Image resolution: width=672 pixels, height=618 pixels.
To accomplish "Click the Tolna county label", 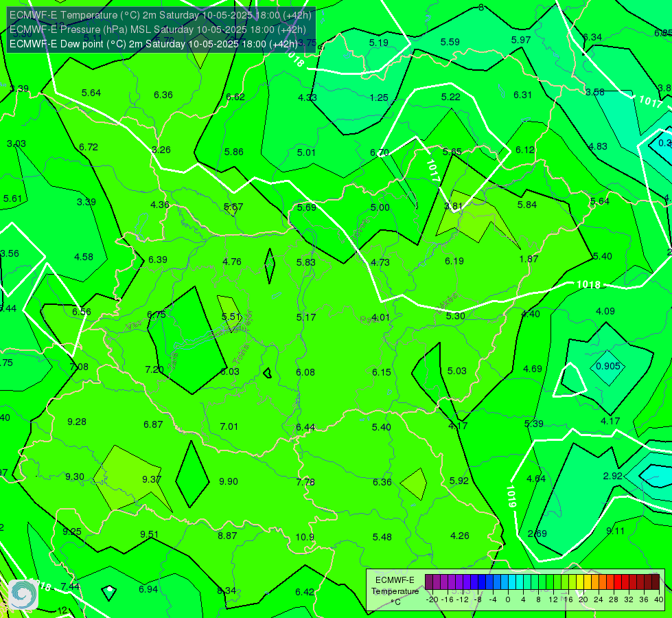I will tap(241, 354).
